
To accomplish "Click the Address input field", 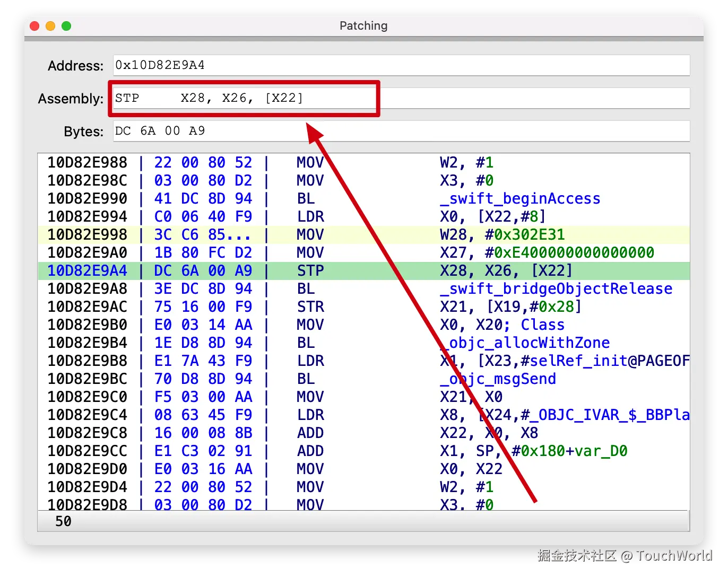I will [x=401, y=65].
